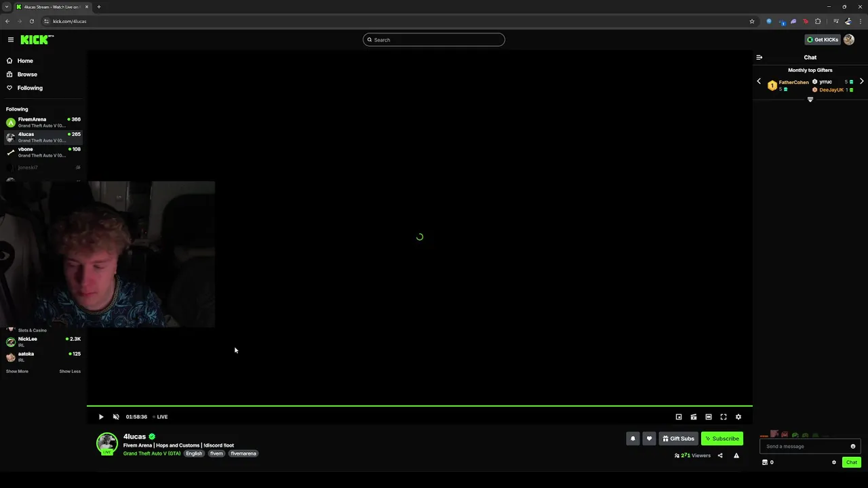Open NickLee channel in sidebar
This screenshot has height=488, width=868.
point(43,342)
